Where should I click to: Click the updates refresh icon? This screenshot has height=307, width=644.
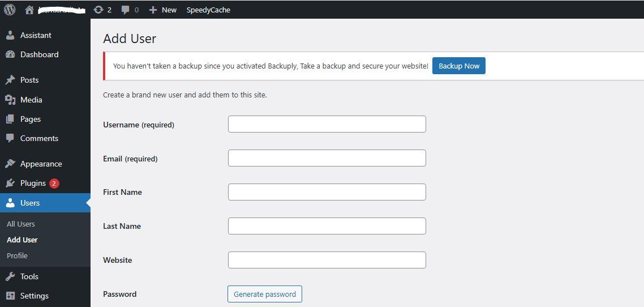tap(98, 10)
